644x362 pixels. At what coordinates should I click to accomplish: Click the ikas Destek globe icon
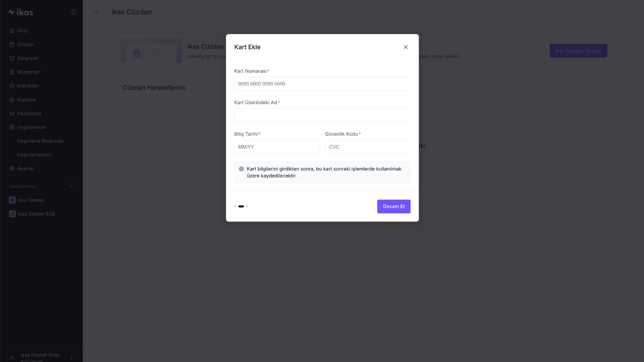[12, 200]
